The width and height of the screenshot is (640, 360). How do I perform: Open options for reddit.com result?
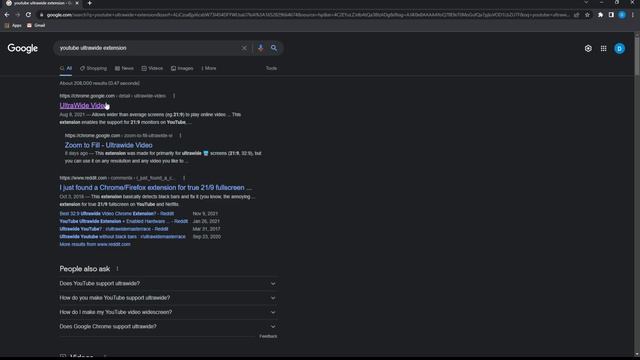point(184,178)
